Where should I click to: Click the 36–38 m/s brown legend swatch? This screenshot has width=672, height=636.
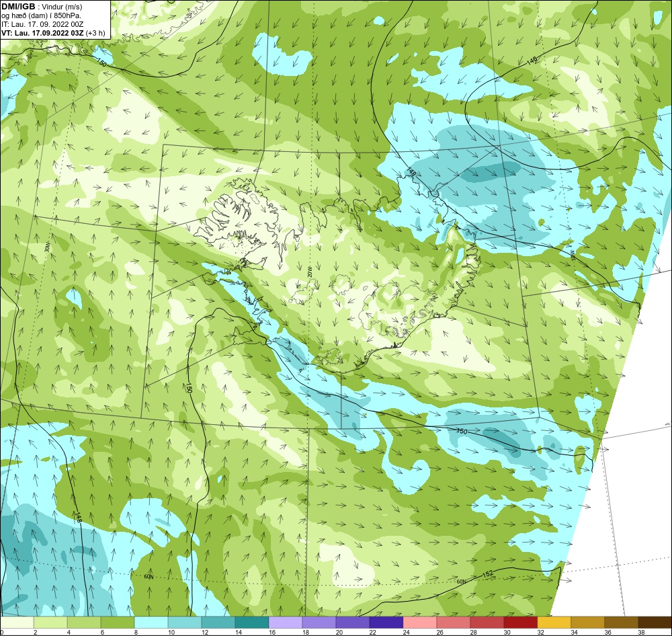coord(621,623)
